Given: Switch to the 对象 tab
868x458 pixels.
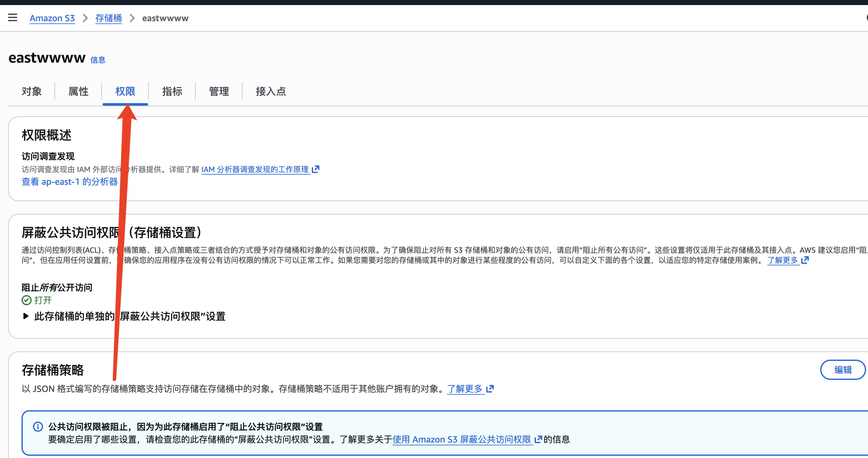Looking at the screenshot, I should (32, 91).
